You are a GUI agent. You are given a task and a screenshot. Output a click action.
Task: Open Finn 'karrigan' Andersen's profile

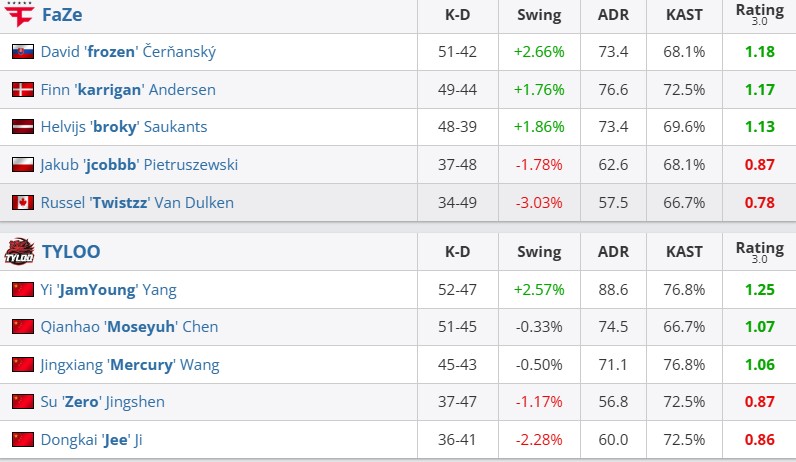128,90
